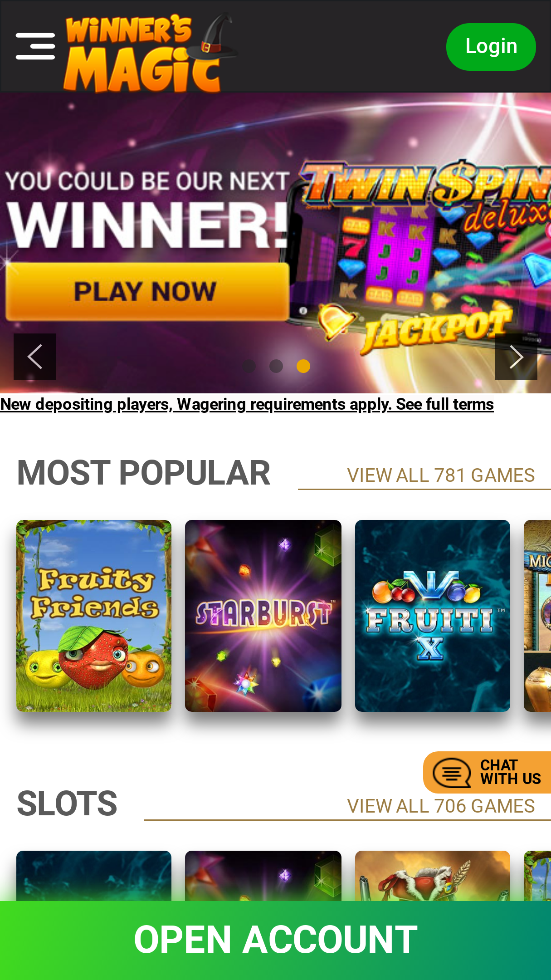Open the third slots game thumbnail
The image size is (551, 980).
pos(433,876)
